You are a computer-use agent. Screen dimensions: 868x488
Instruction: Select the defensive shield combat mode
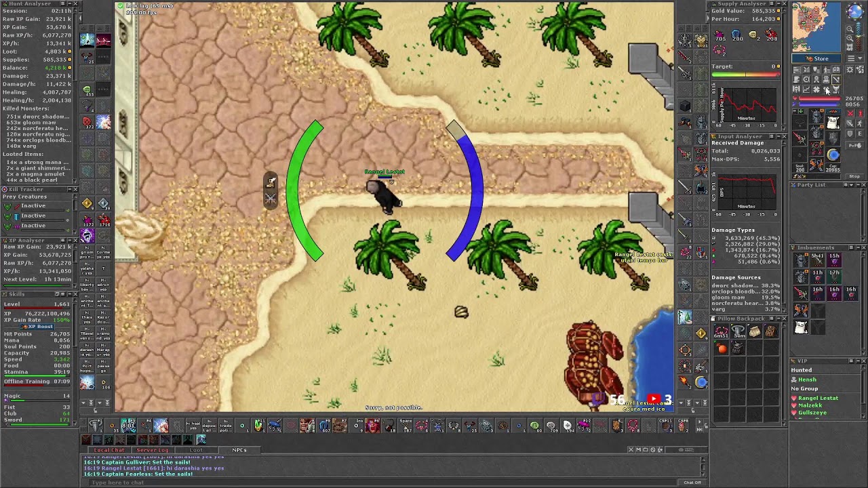coord(850,134)
